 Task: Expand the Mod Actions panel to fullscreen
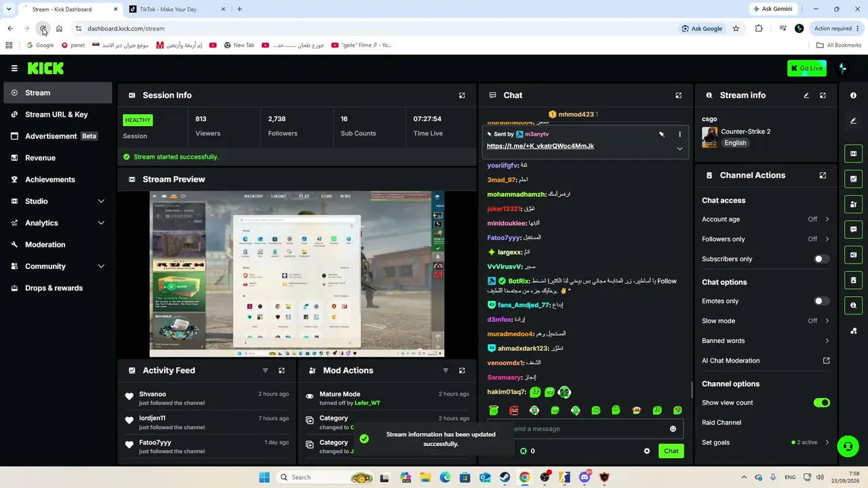(x=462, y=371)
